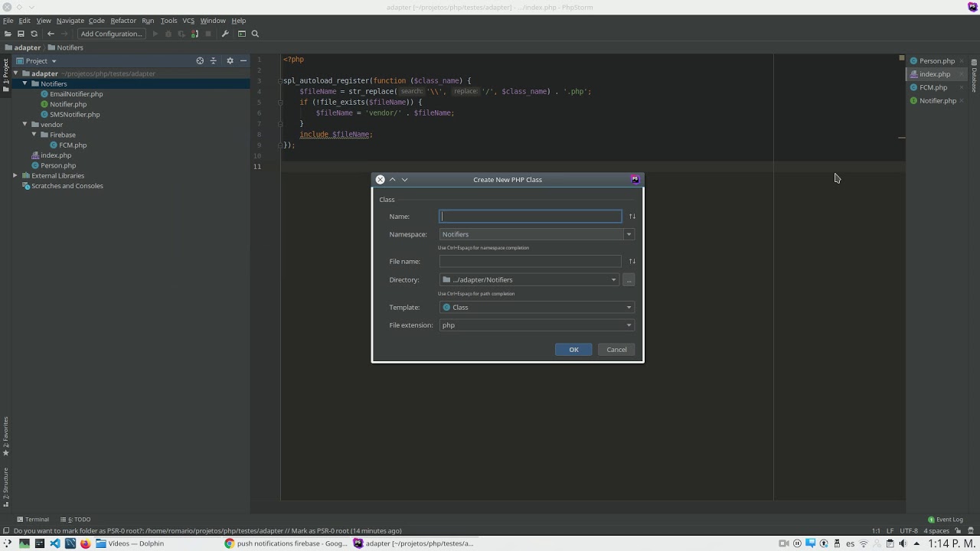Image resolution: width=980 pixels, height=551 pixels.
Task: Open the Navigate menu
Action: click(70, 21)
